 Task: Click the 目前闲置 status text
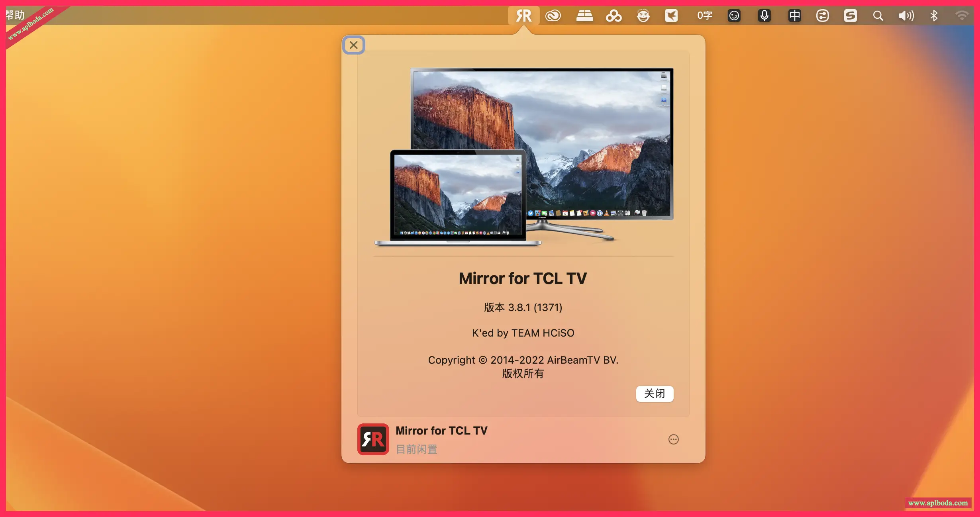tap(416, 449)
